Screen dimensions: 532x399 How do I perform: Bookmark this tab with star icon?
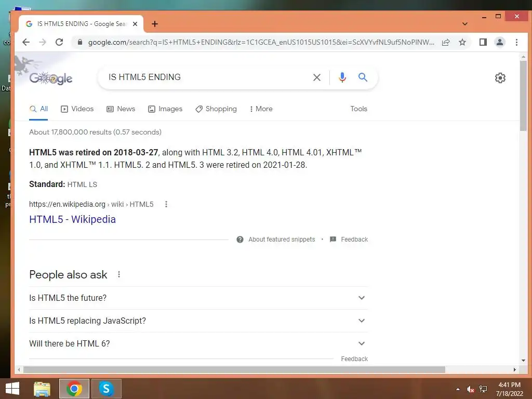(462, 42)
